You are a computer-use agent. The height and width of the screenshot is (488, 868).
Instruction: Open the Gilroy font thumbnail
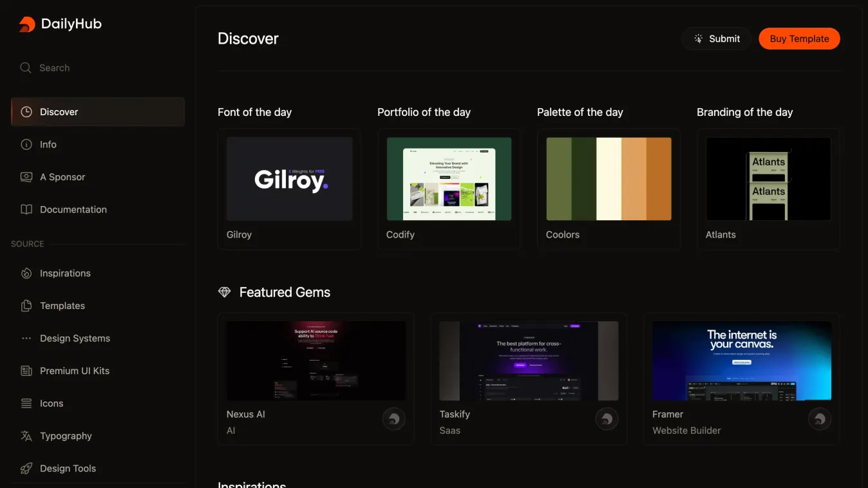coord(289,179)
